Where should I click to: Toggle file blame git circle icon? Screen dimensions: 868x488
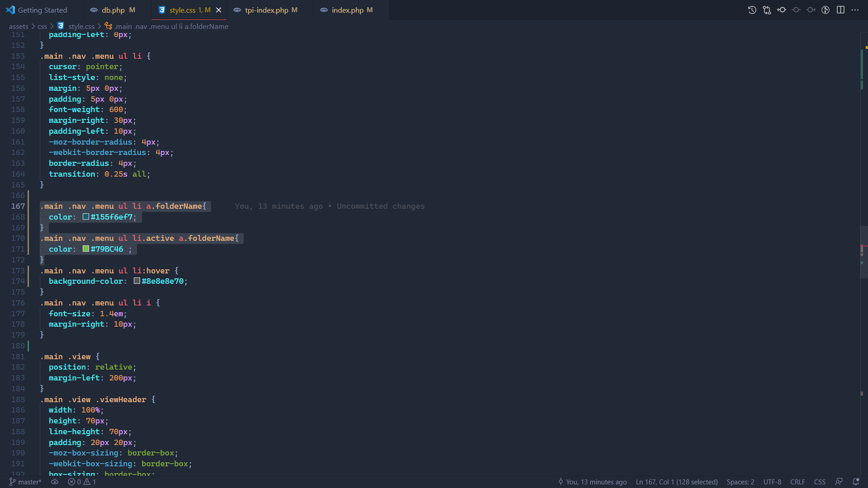point(826,10)
